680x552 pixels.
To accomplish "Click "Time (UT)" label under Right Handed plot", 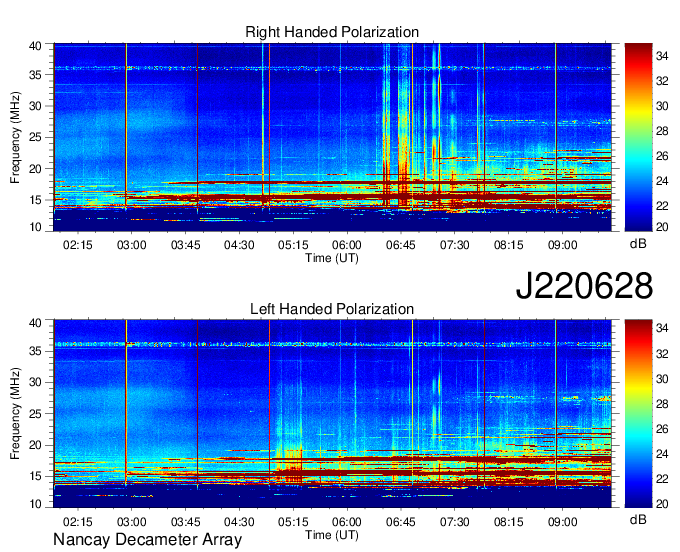I will pyautogui.click(x=332, y=258).
